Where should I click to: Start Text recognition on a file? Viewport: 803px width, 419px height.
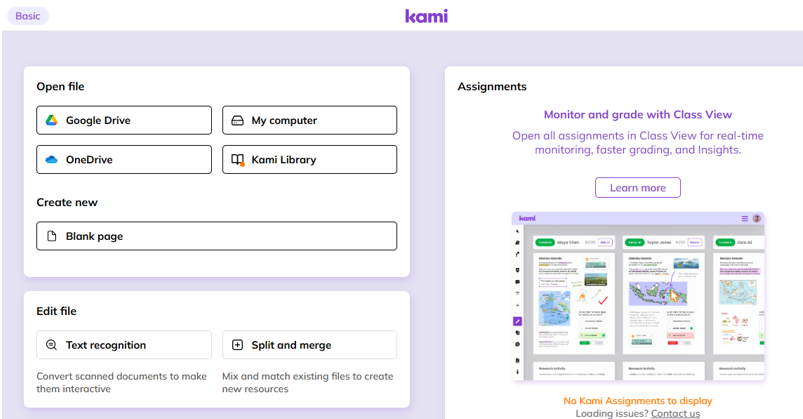coord(124,345)
